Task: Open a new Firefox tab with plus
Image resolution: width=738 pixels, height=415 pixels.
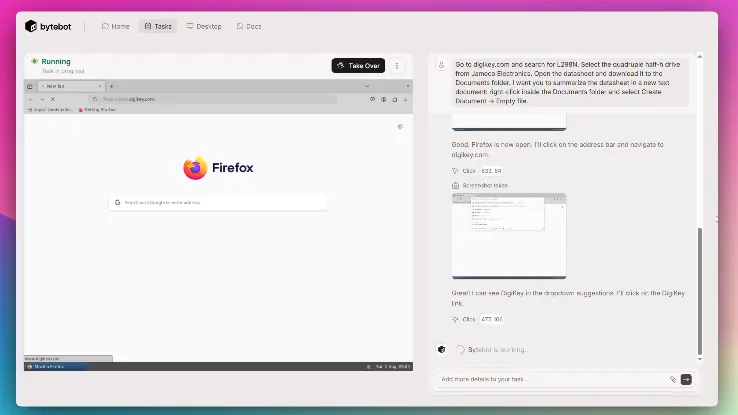Action: pos(112,86)
